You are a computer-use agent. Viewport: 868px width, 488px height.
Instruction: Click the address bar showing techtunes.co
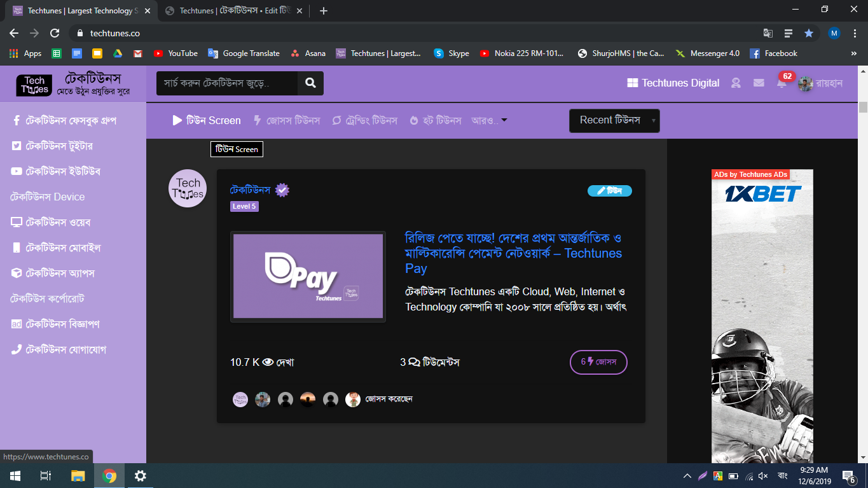413,33
